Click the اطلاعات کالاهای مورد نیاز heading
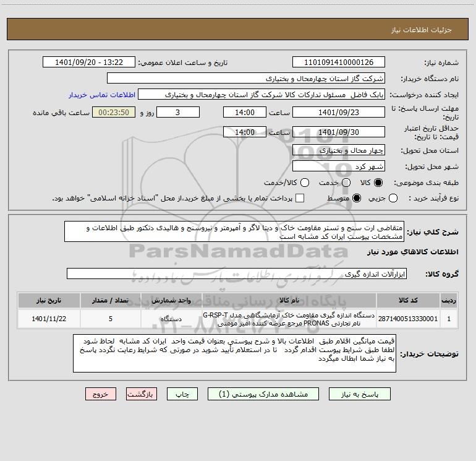 tap(412, 252)
